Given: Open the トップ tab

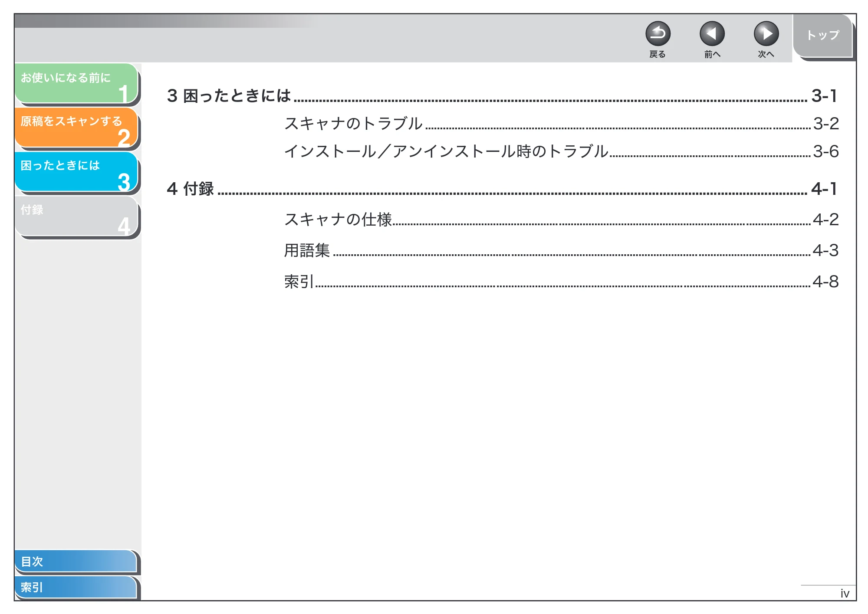Looking at the screenshot, I should (823, 36).
